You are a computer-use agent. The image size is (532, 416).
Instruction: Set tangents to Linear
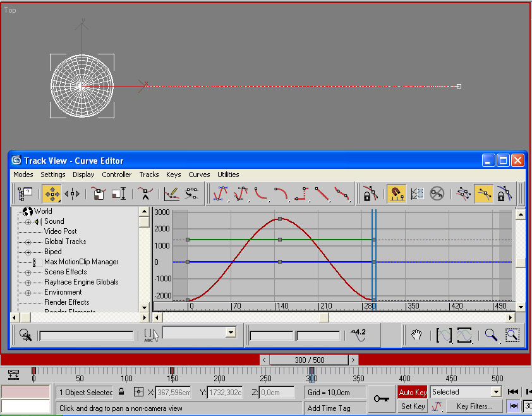[x=323, y=194]
